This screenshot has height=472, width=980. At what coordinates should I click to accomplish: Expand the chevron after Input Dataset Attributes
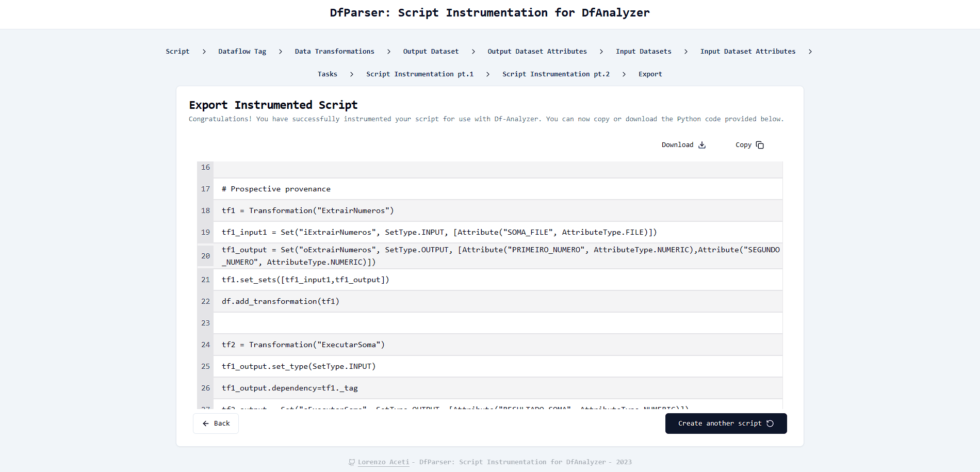810,51
